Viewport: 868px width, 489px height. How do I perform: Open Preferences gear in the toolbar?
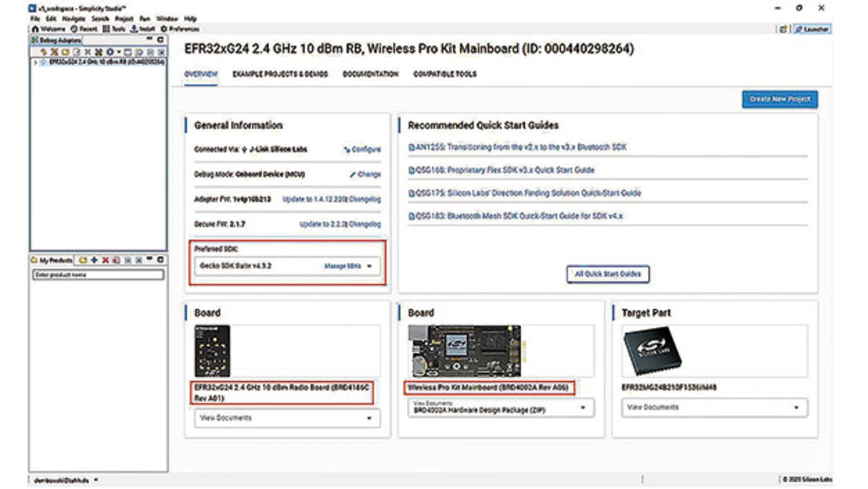pos(163,29)
